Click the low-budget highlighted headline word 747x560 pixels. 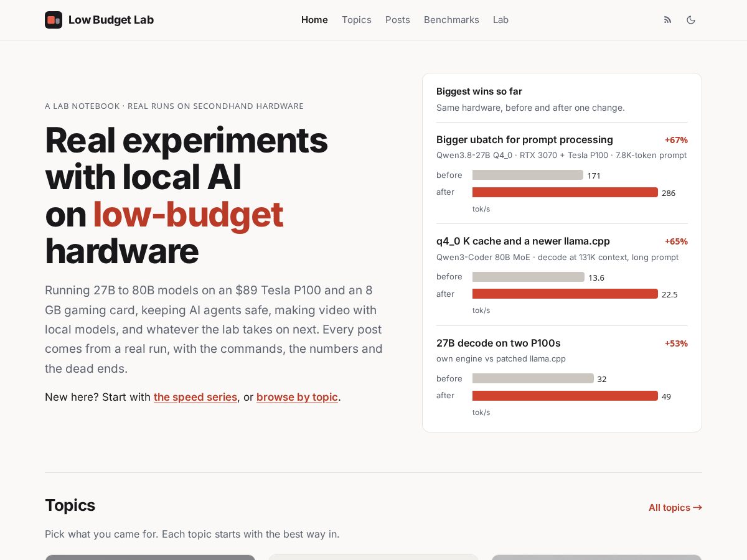click(188, 215)
